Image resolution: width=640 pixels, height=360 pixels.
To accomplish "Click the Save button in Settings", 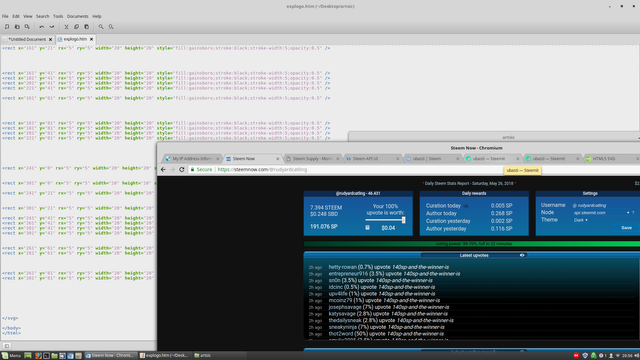I will [626, 228].
